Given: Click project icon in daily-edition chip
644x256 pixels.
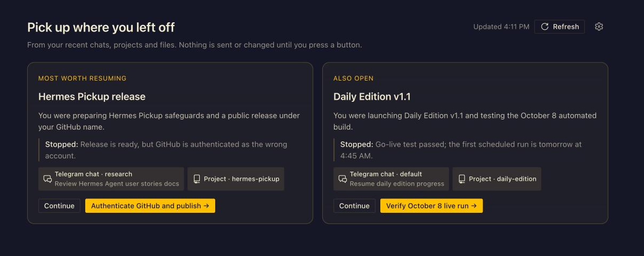Looking at the screenshot, I should pos(462,179).
